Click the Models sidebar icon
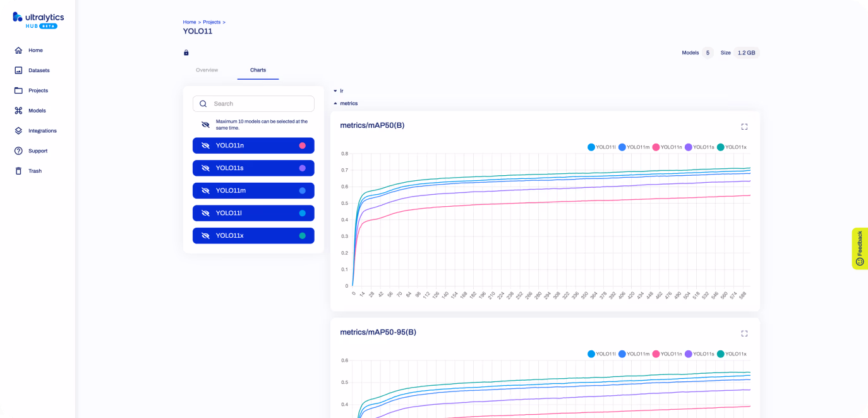 18,111
